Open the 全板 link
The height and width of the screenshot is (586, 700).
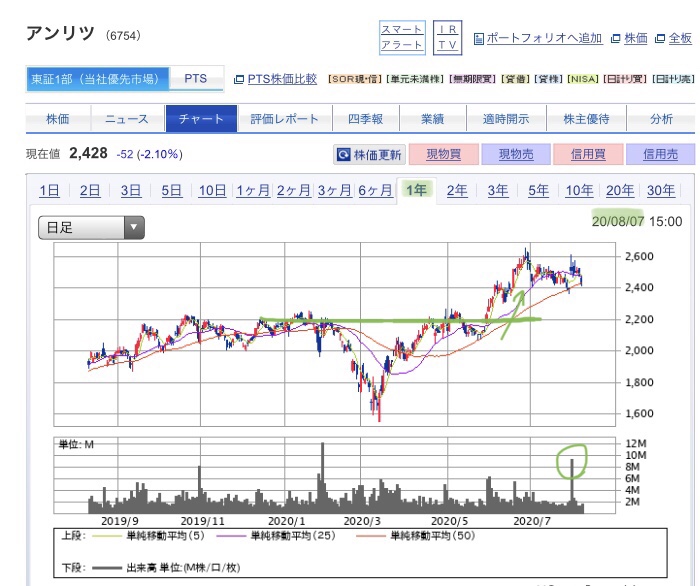(680, 38)
